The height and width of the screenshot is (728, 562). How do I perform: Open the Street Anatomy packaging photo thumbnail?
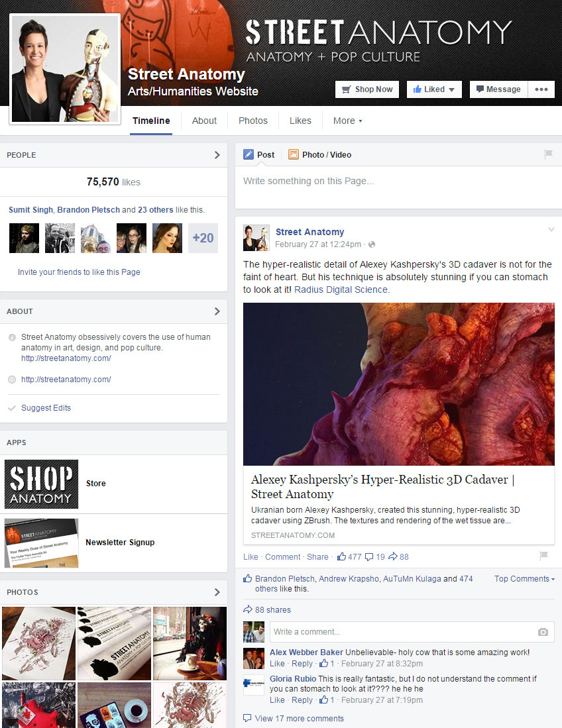click(114, 643)
